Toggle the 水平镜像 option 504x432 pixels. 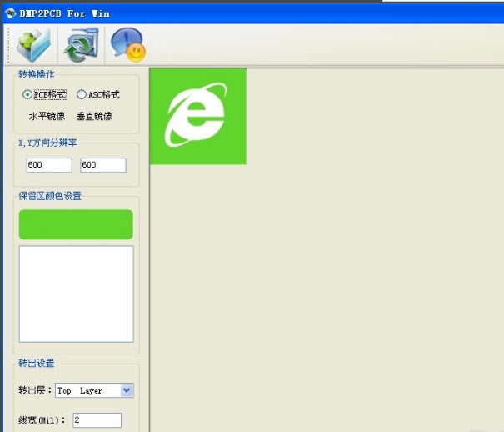47,116
